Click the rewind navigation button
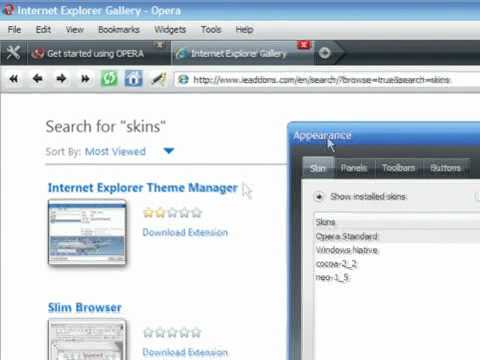Image resolution: width=480 pixels, height=360 pixels. 14,79
